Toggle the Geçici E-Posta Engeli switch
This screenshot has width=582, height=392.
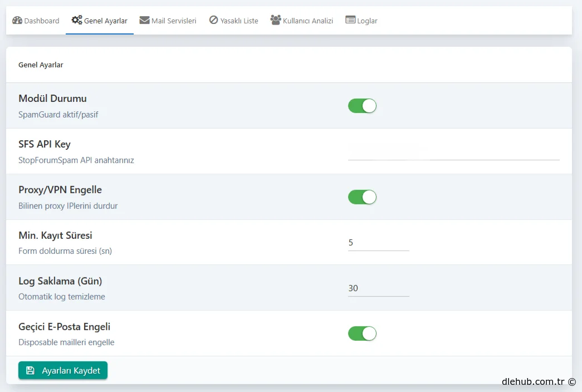tap(362, 334)
